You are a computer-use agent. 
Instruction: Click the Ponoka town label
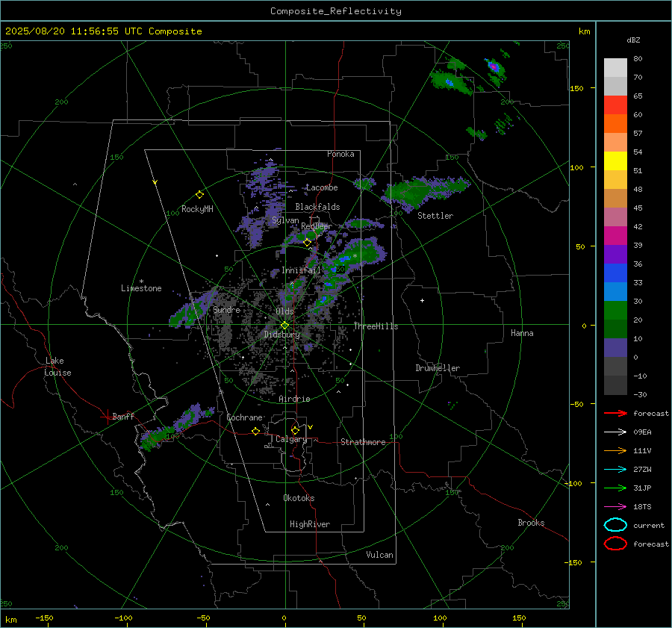coord(340,154)
